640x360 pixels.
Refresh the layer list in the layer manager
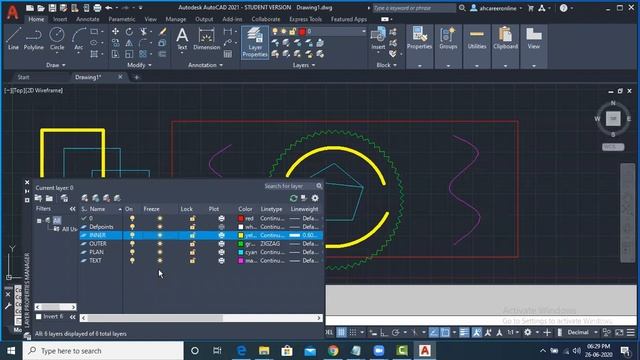pyautogui.click(x=293, y=198)
